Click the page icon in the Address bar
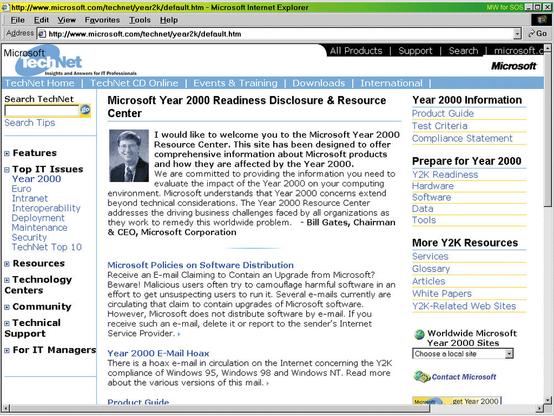Image resolution: width=554 pixels, height=416 pixels. (42, 34)
